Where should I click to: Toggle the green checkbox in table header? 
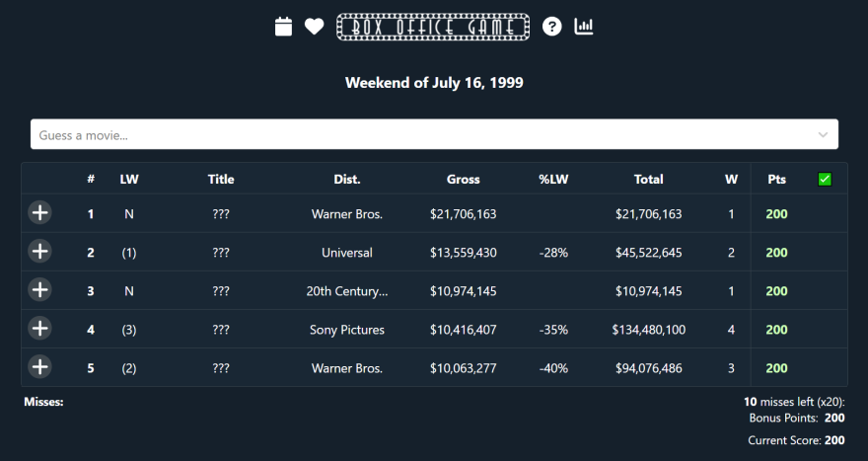click(825, 180)
